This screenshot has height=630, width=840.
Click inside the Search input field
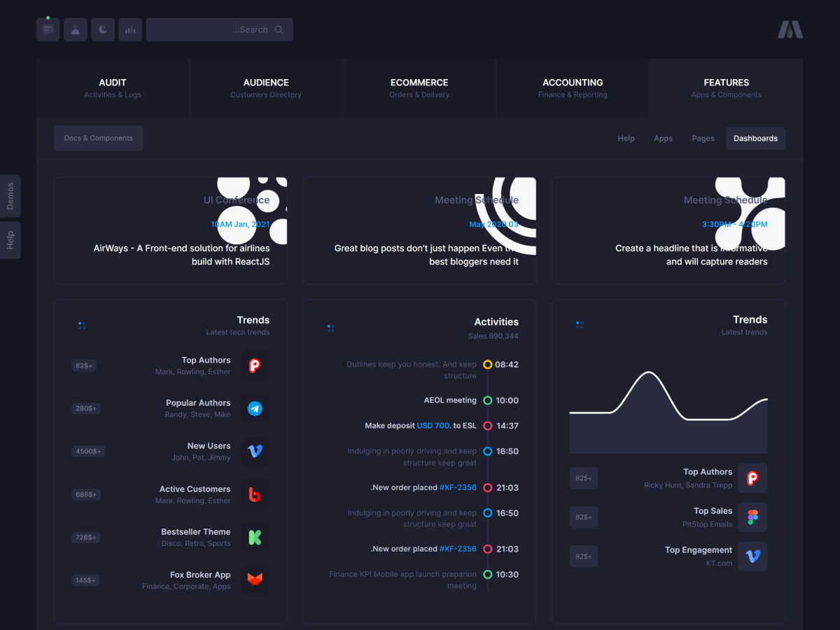tap(210, 29)
